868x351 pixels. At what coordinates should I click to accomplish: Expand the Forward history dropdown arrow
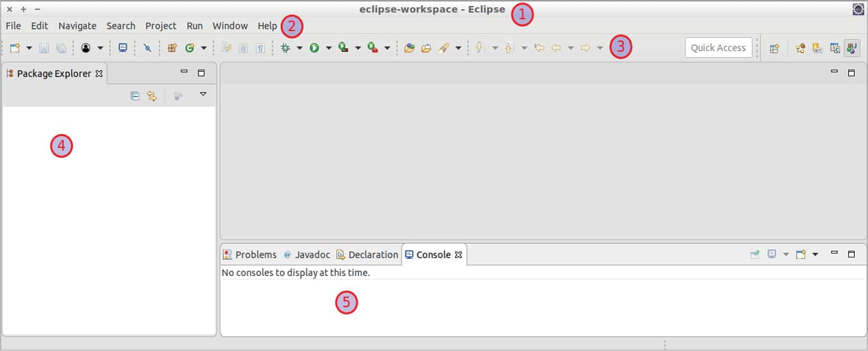coord(600,48)
